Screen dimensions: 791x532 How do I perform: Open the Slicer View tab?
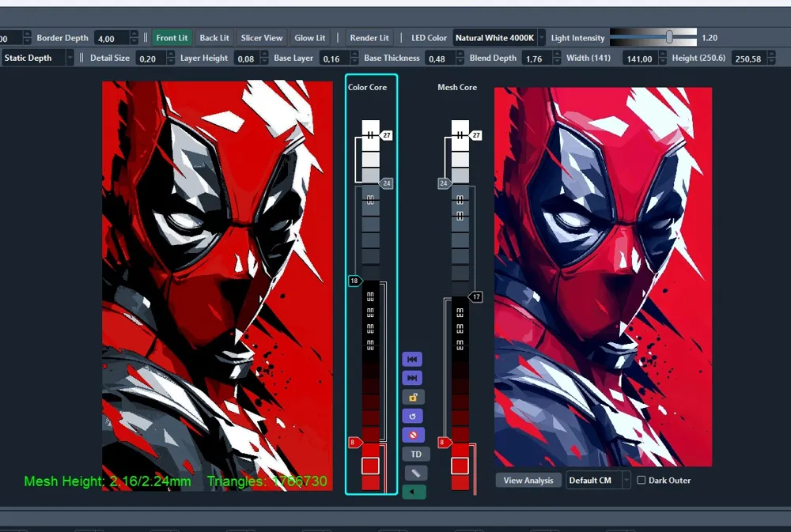click(x=262, y=37)
